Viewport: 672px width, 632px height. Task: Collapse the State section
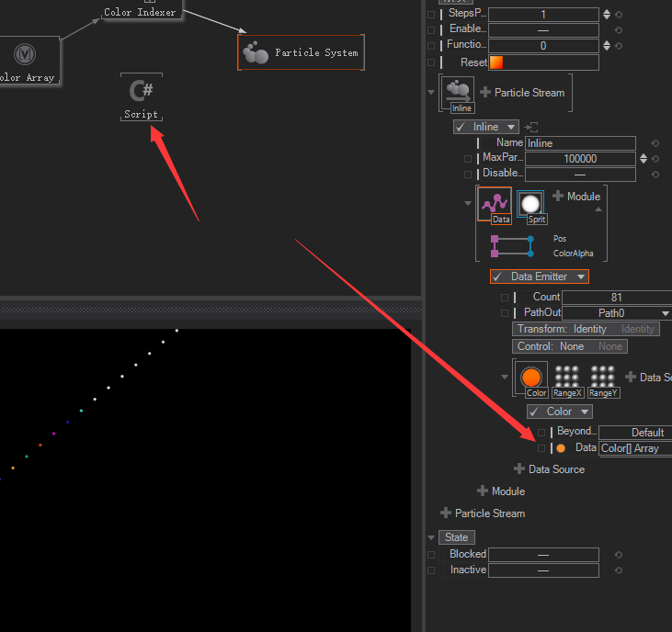click(x=432, y=537)
